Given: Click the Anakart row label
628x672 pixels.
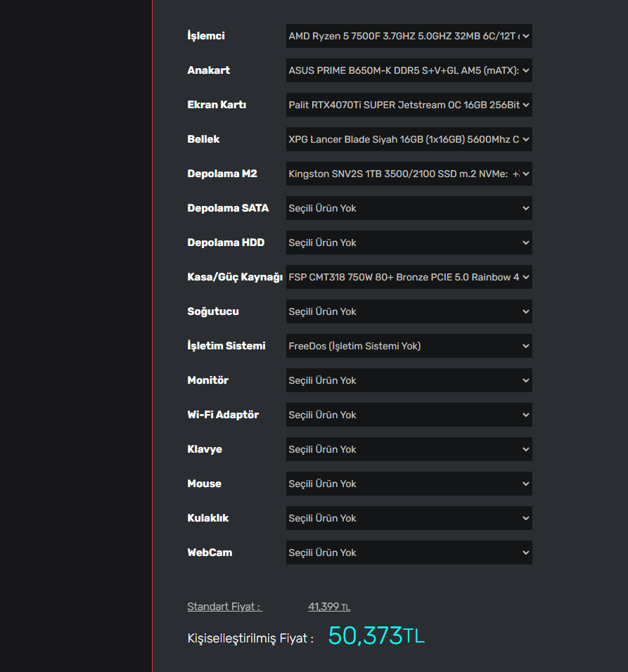Looking at the screenshot, I should point(209,70).
